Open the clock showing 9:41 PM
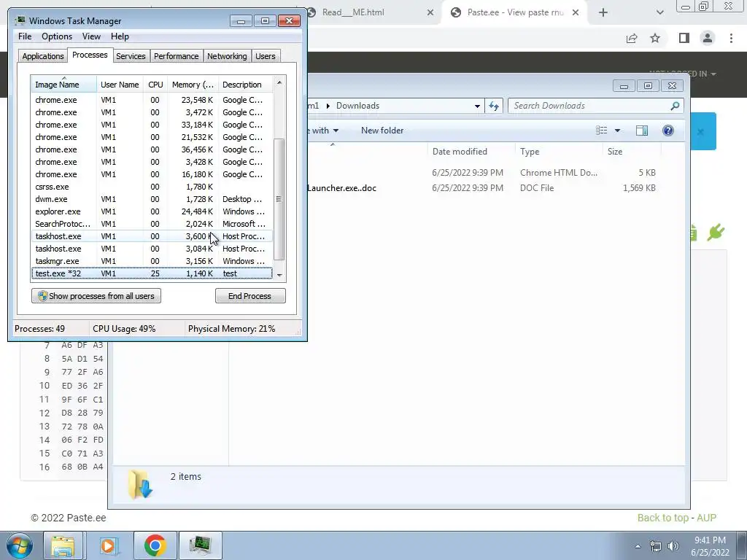The height and width of the screenshot is (560, 747). (x=710, y=546)
